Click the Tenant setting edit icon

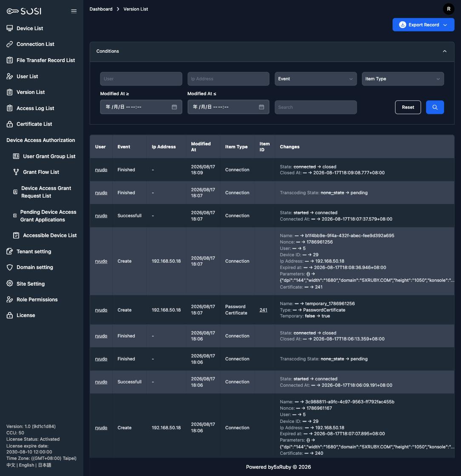(x=10, y=251)
